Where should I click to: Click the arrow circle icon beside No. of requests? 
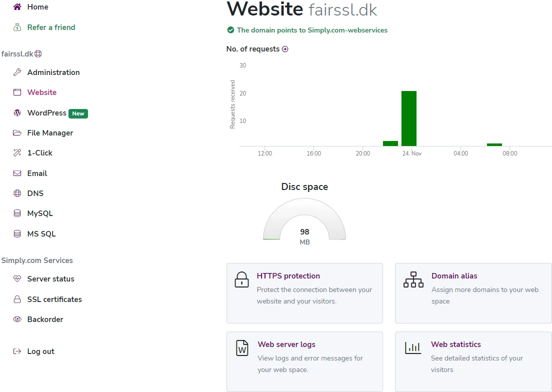(x=285, y=49)
